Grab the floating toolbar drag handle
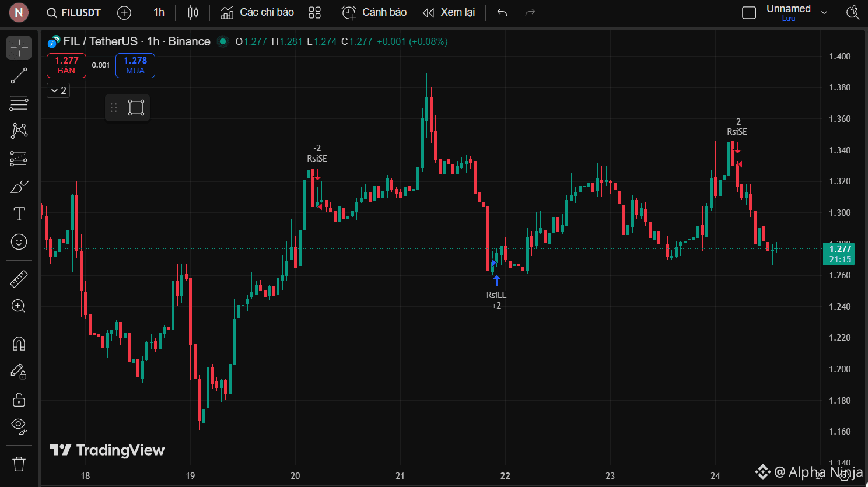Viewport: 868px width, 487px height. click(114, 107)
